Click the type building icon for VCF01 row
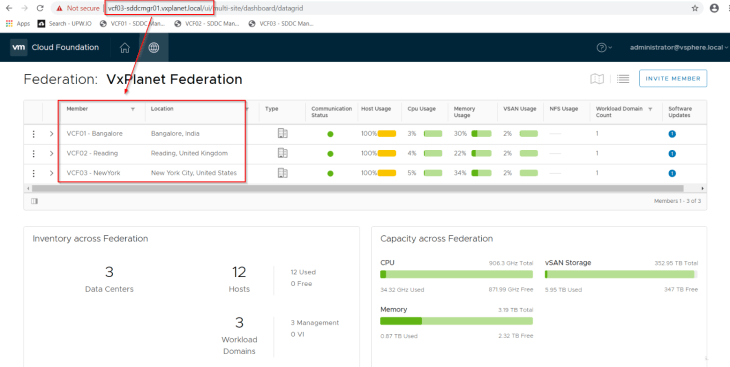 click(x=283, y=134)
